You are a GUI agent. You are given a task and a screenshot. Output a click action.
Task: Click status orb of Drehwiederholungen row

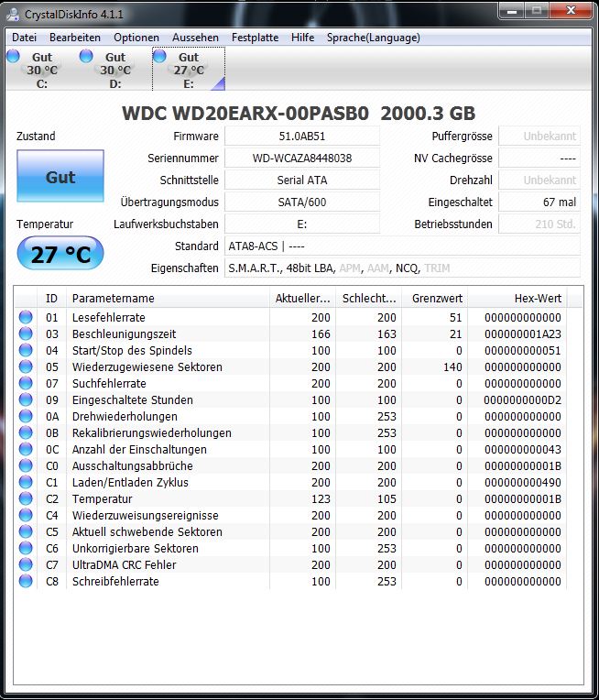click(x=26, y=416)
